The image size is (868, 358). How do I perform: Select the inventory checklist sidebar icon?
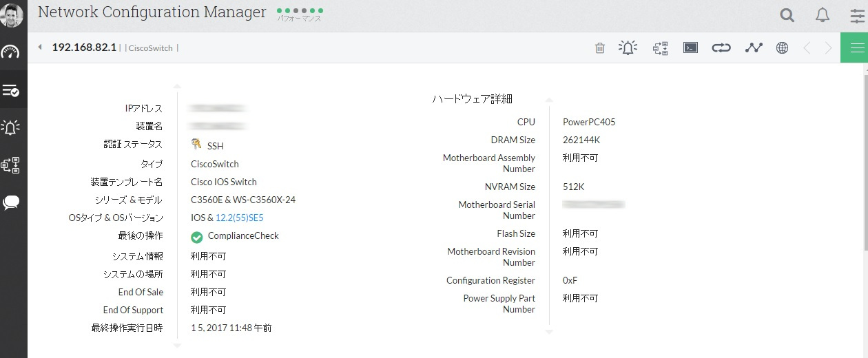click(11, 90)
